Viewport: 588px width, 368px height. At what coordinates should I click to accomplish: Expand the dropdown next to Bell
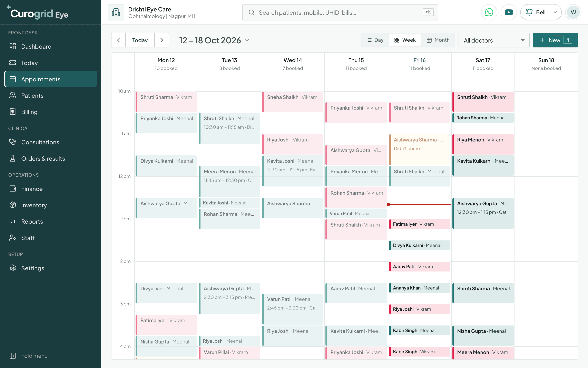tap(555, 12)
